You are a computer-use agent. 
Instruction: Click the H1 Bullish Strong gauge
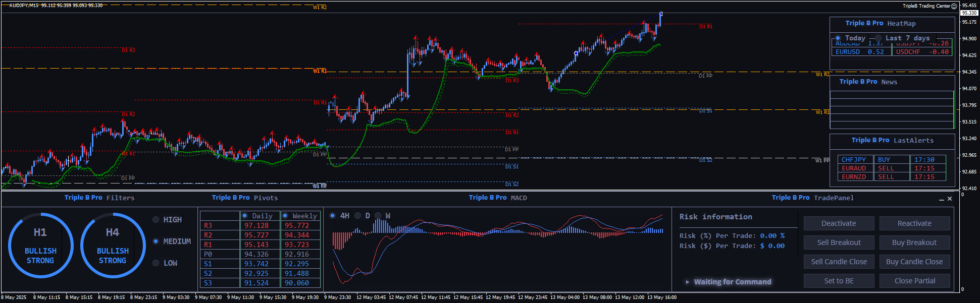click(40, 246)
